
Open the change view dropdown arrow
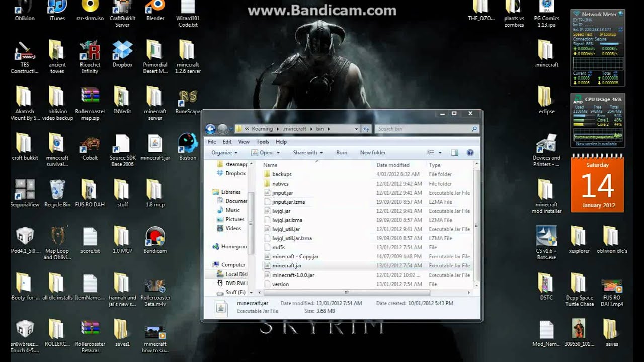click(x=440, y=153)
